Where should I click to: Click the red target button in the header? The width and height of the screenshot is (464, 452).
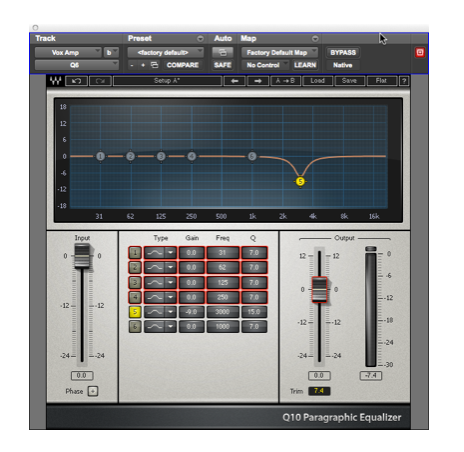click(x=420, y=52)
